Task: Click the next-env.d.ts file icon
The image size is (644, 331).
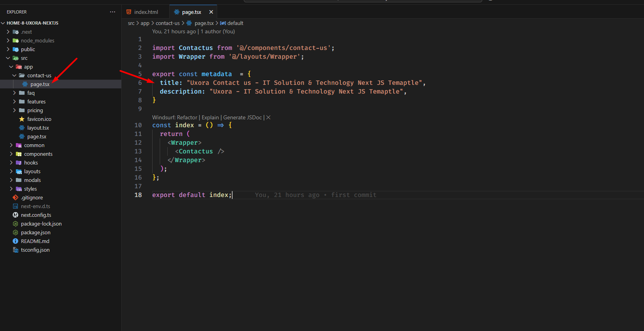Action: click(x=15, y=206)
